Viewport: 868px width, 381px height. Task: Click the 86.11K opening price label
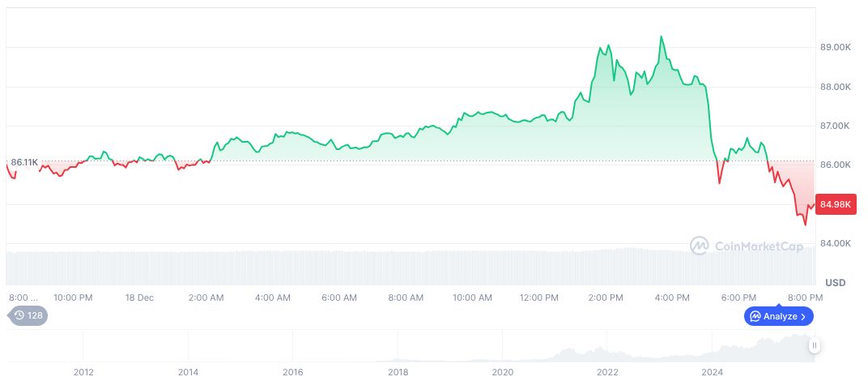click(x=24, y=162)
